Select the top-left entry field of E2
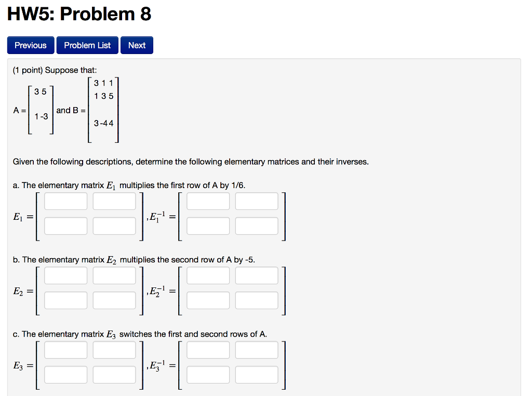Screen dimensions: 532x396 coord(65,275)
